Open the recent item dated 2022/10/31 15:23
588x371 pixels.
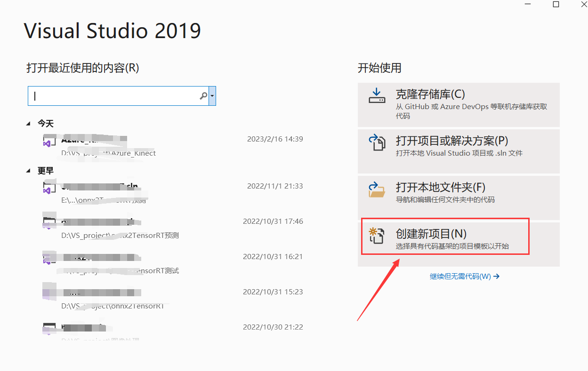tap(172, 298)
